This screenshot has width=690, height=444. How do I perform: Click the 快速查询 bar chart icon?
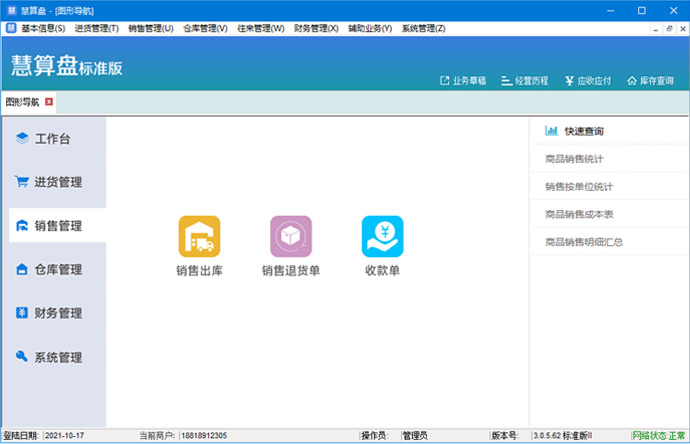551,131
